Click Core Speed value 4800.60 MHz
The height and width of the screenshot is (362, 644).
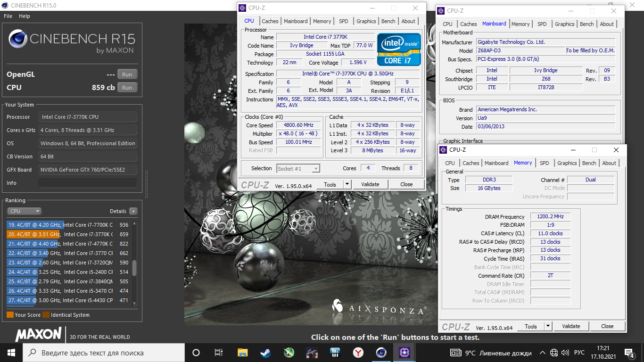pyautogui.click(x=298, y=125)
